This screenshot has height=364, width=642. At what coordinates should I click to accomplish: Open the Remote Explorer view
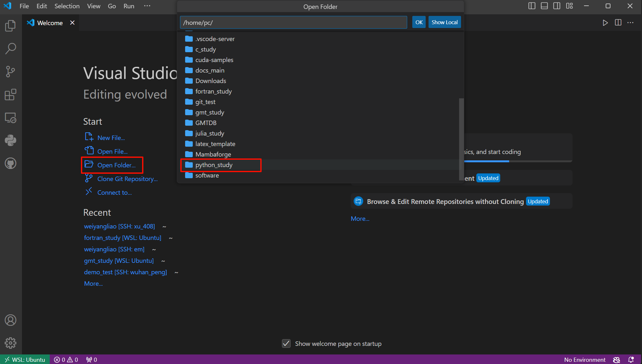[x=11, y=118]
